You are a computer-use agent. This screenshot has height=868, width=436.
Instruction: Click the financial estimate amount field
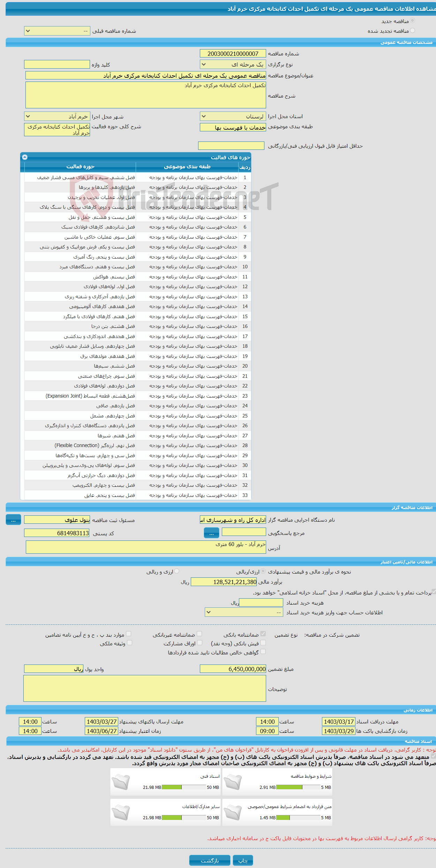click(x=224, y=582)
